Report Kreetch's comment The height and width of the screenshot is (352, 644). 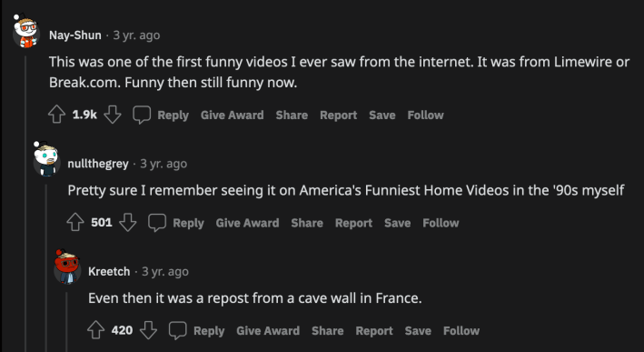point(374,330)
